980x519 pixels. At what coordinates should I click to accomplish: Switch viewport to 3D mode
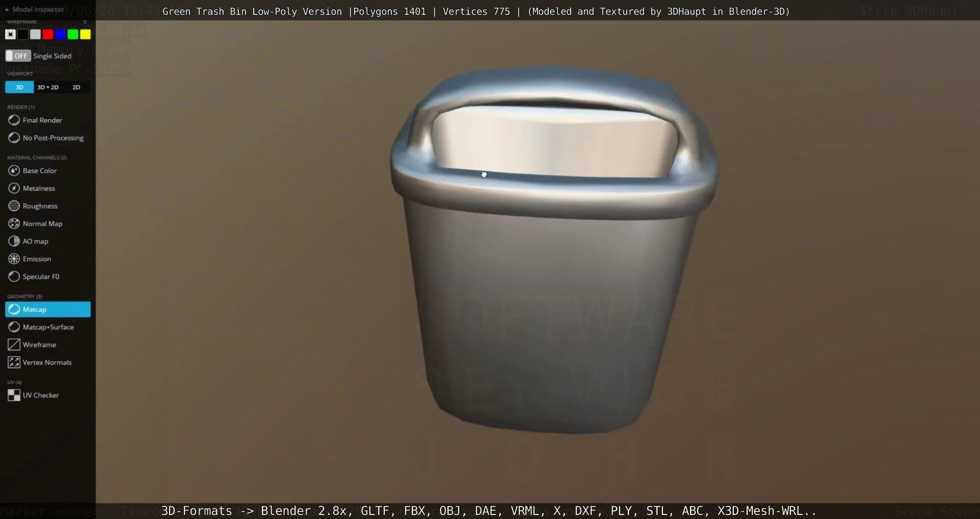(x=19, y=87)
